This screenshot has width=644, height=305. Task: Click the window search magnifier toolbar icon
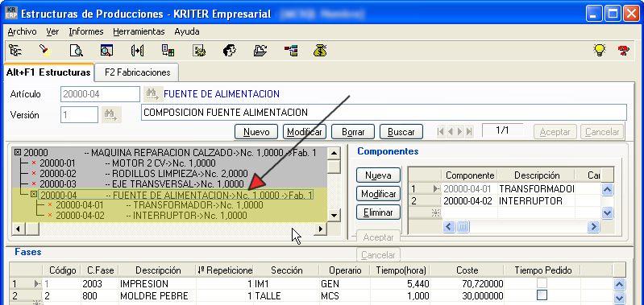point(106,51)
